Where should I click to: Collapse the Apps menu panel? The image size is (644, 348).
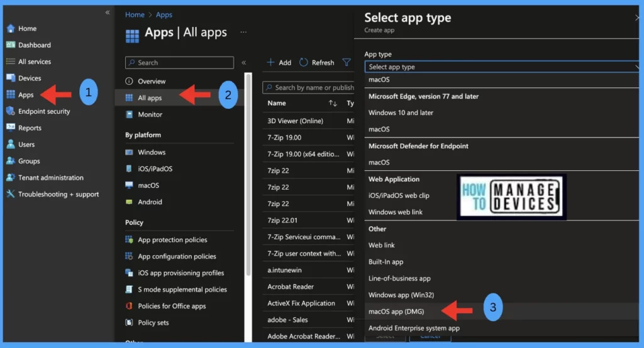[244, 63]
